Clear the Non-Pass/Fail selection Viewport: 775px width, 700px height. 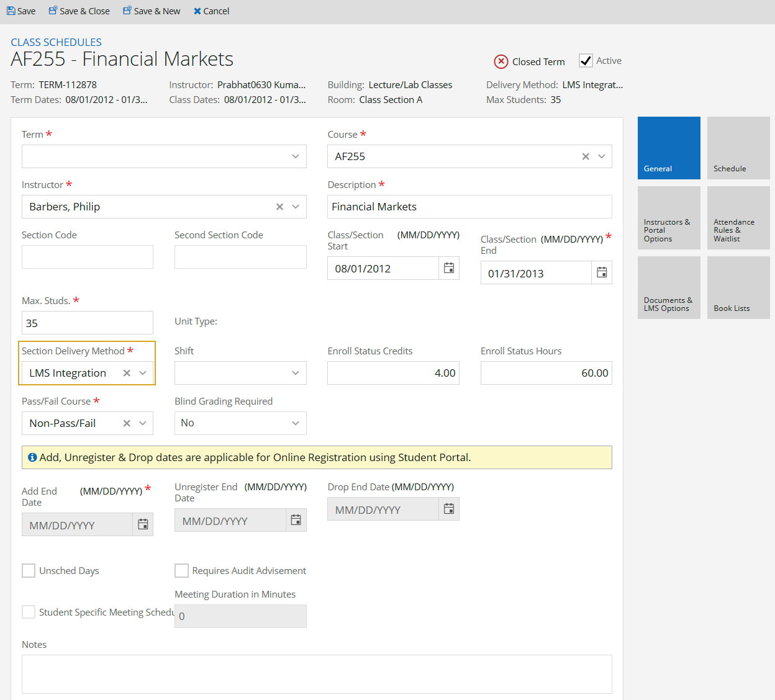(x=127, y=423)
